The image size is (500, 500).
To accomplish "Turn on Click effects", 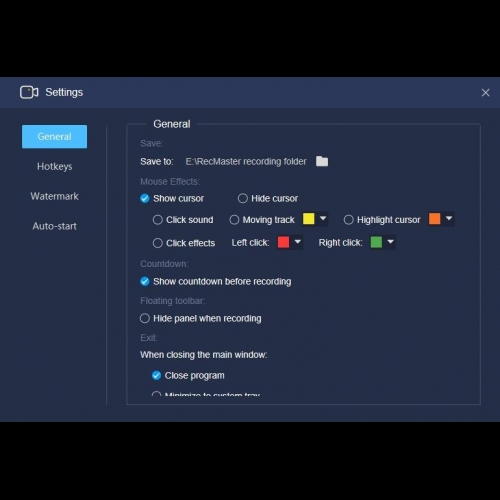I will (x=158, y=243).
